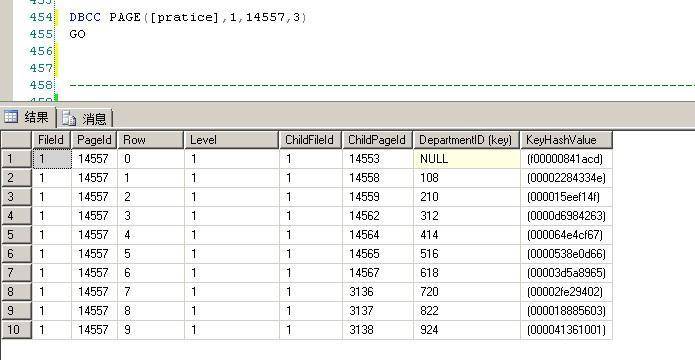Select the PageId column header
695x360 pixels.
pyautogui.click(x=94, y=140)
